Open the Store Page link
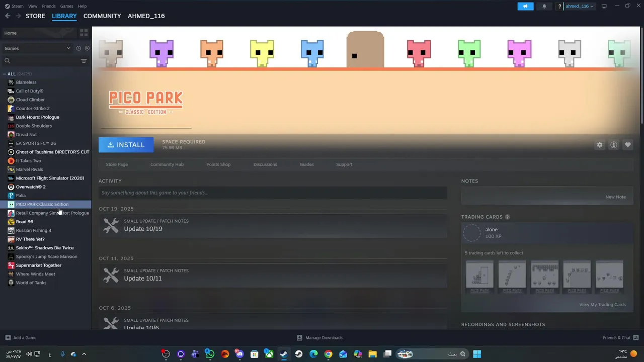Screen dimensions: 644x362 (x=117, y=164)
